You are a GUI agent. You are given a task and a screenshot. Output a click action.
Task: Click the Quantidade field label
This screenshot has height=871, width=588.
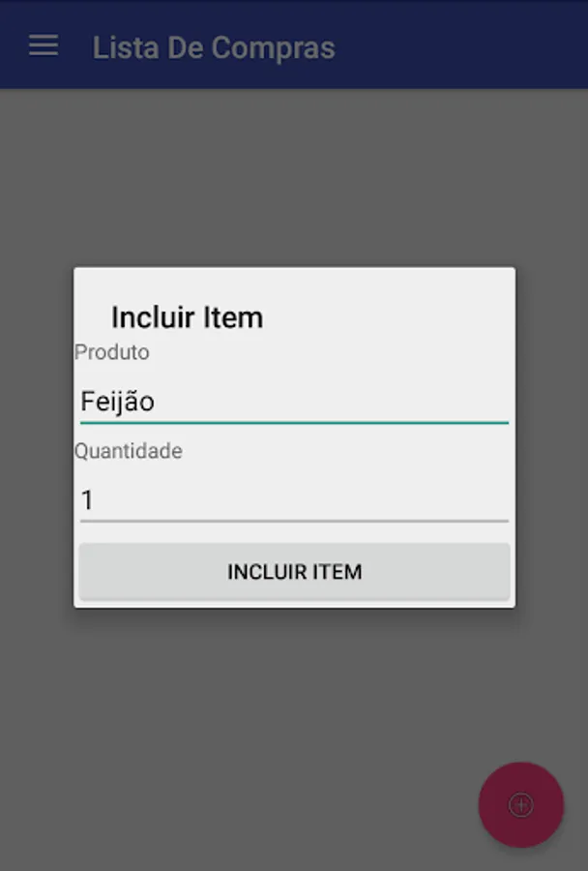(129, 451)
